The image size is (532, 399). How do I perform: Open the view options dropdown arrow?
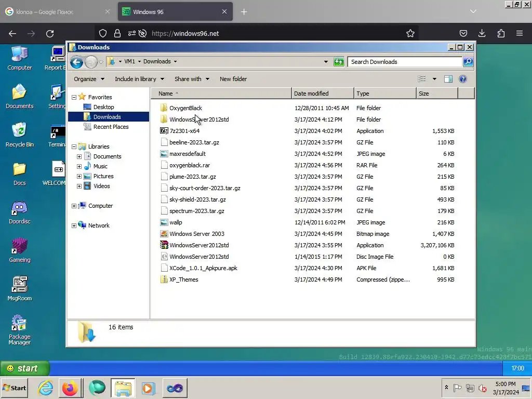[x=434, y=79]
